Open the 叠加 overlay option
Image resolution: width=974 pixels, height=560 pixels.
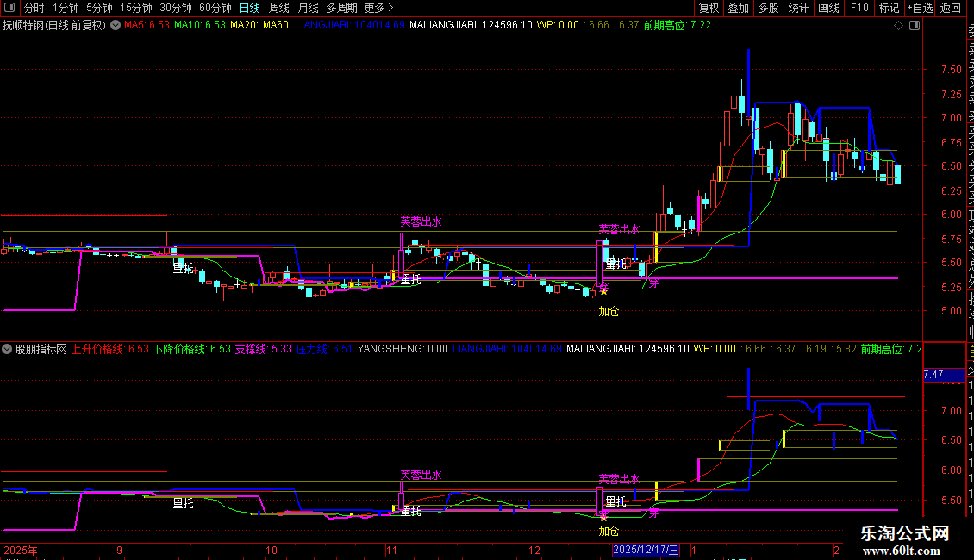pos(738,8)
